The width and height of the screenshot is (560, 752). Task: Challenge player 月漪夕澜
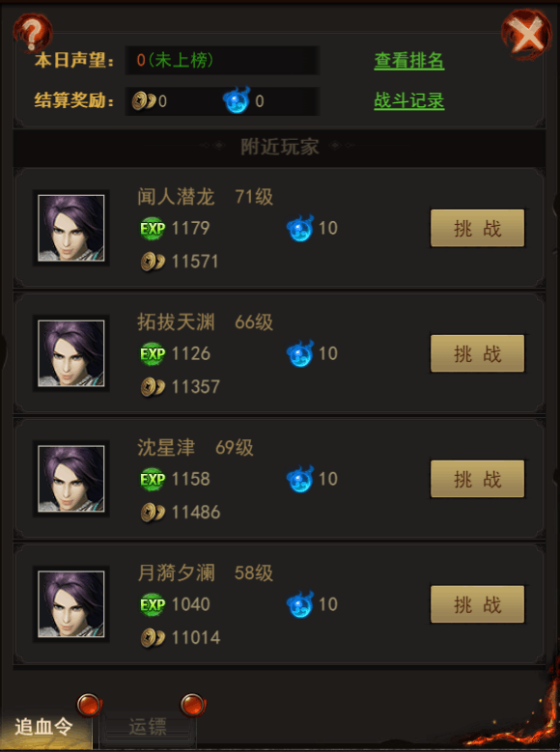pos(477,604)
